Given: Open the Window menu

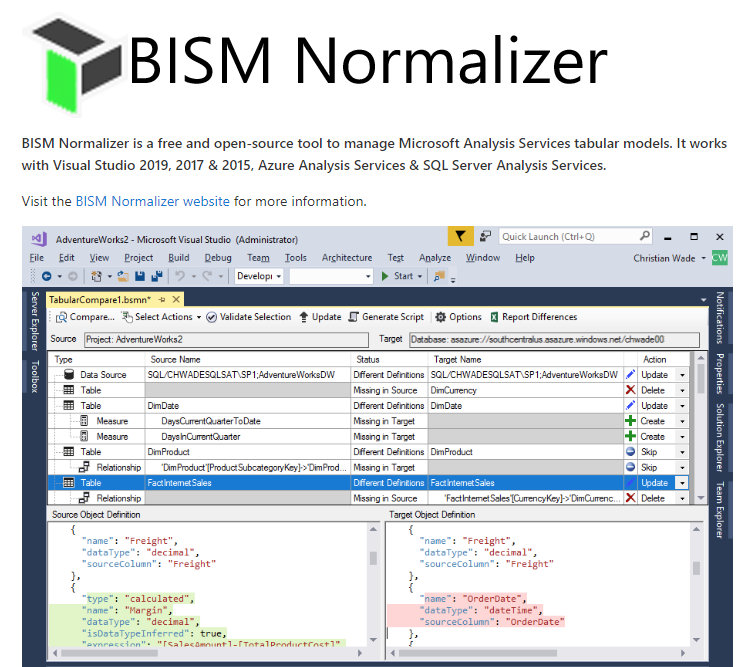Looking at the screenshot, I should click(x=483, y=258).
